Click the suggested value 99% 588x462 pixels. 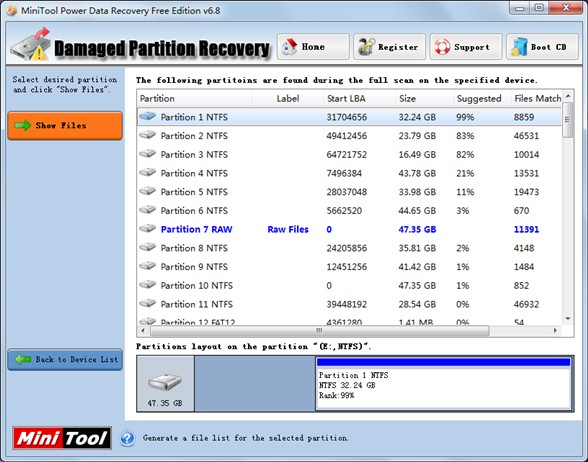click(465, 117)
